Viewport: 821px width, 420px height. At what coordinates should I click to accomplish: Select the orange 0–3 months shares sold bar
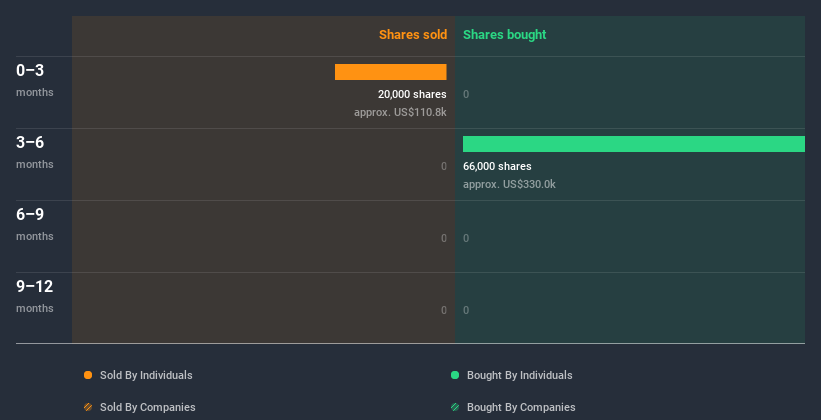(391, 72)
